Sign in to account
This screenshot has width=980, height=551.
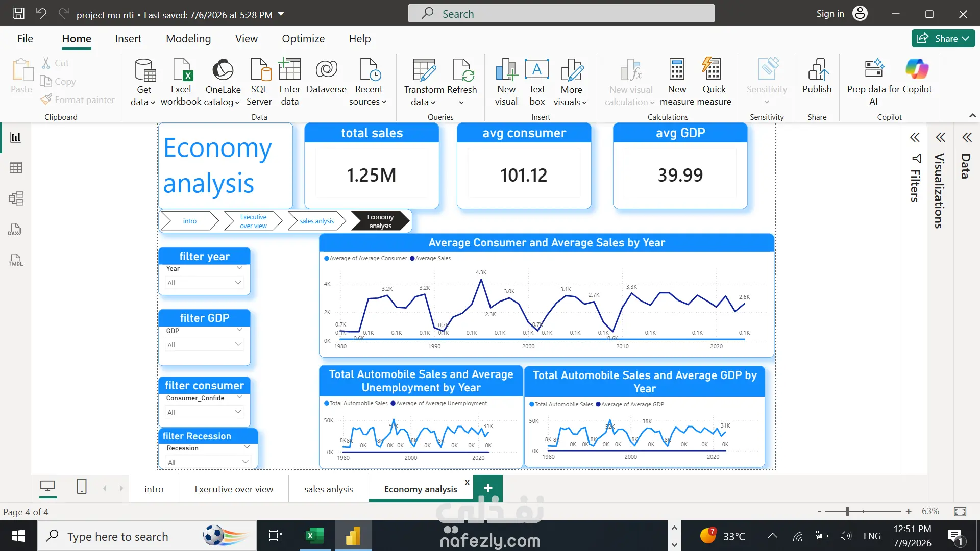841,14
